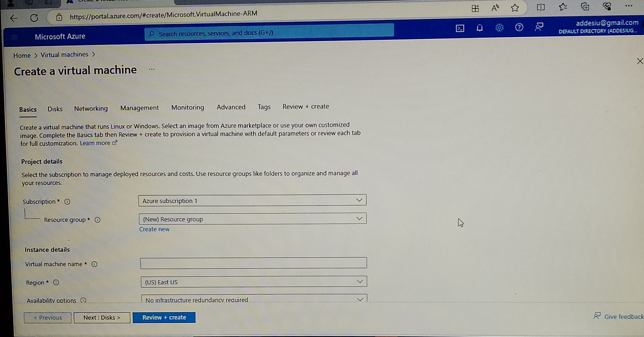Expand the Subscription dropdown

click(x=252, y=200)
